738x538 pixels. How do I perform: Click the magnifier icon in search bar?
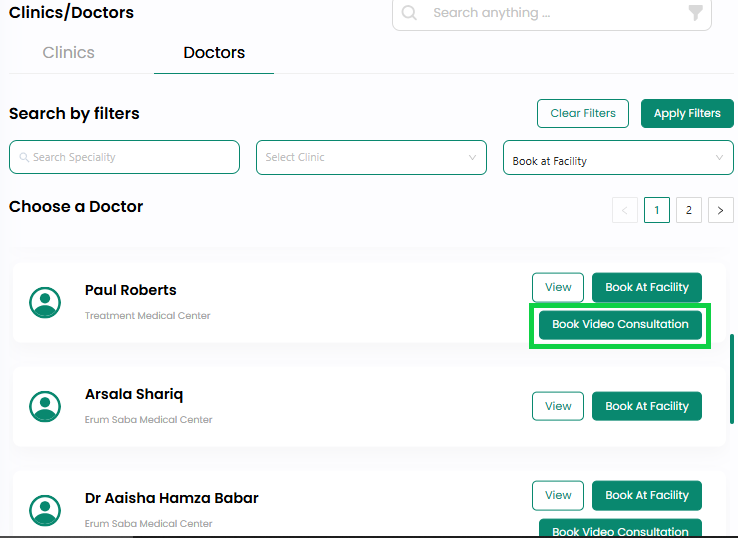click(x=409, y=13)
